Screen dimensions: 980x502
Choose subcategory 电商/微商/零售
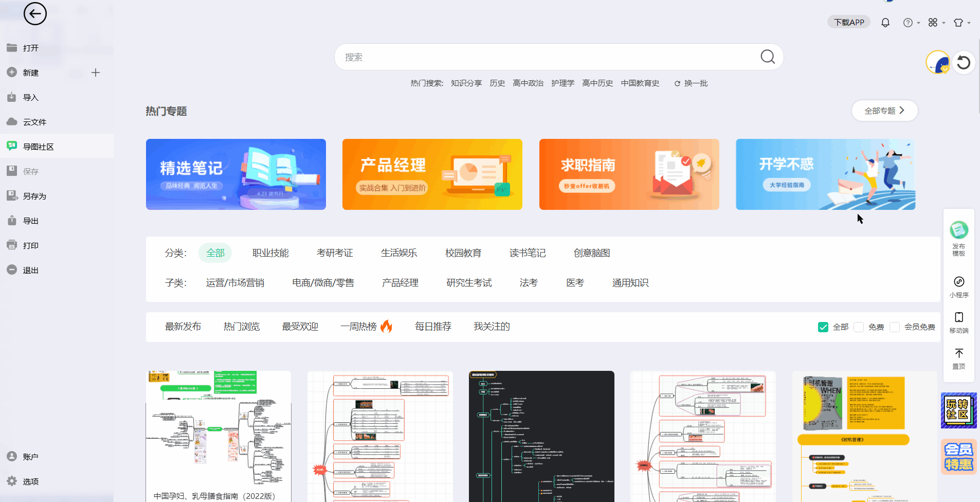[x=323, y=283]
